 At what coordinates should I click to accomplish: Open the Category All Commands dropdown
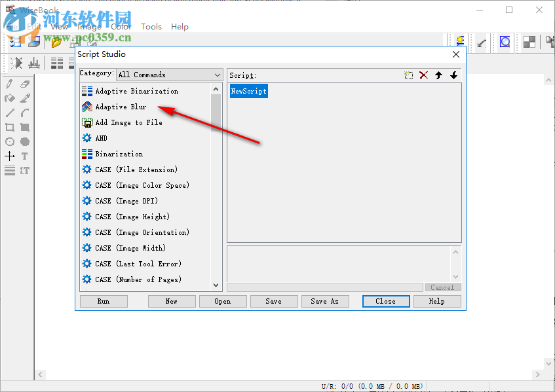pyautogui.click(x=169, y=75)
